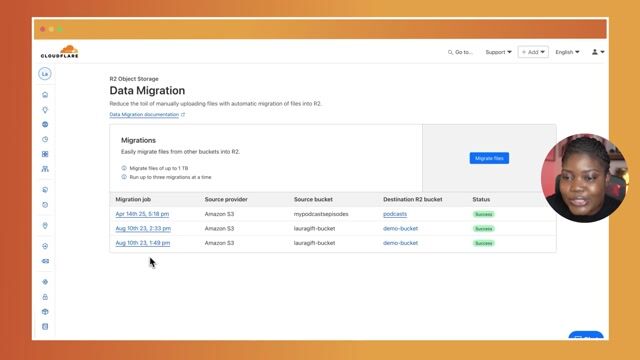
Task: Click the "Destination R2 bucket" column header
Action: click(413, 200)
